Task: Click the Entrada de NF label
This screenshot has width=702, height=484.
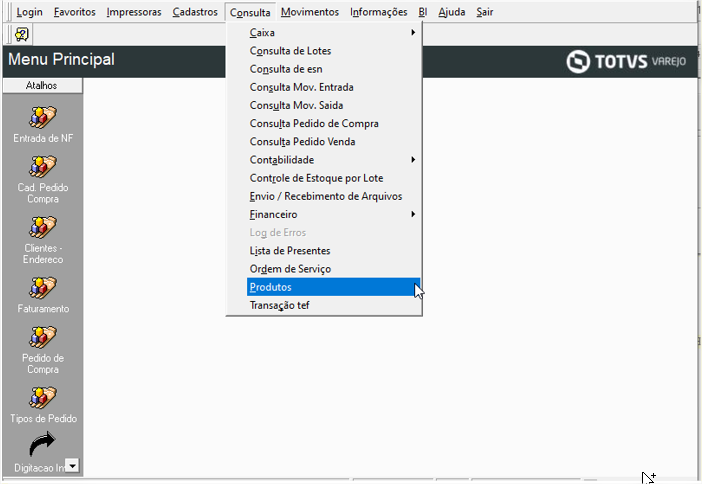Action: coord(43,138)
